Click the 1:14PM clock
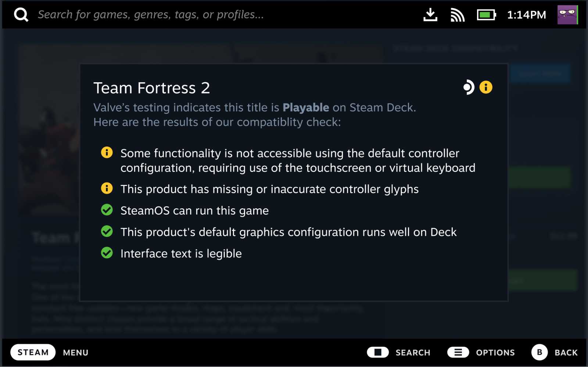The width and height of the screenshot is (588, 367). (x=526, y=15)
